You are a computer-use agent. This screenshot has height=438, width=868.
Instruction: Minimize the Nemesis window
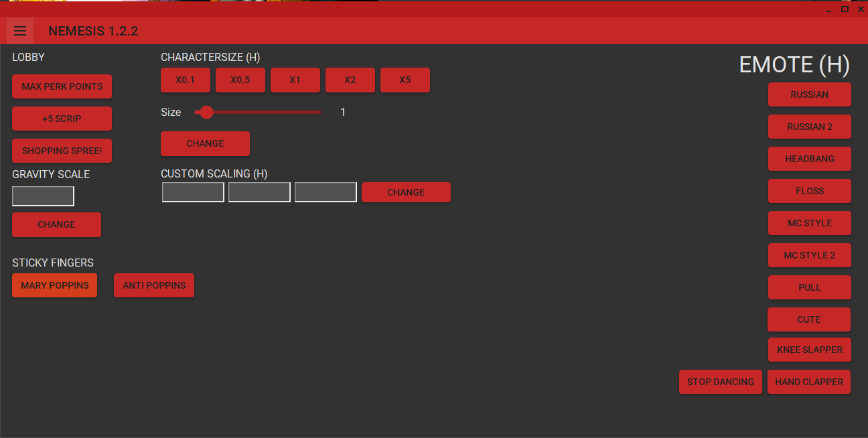point(829,9)
